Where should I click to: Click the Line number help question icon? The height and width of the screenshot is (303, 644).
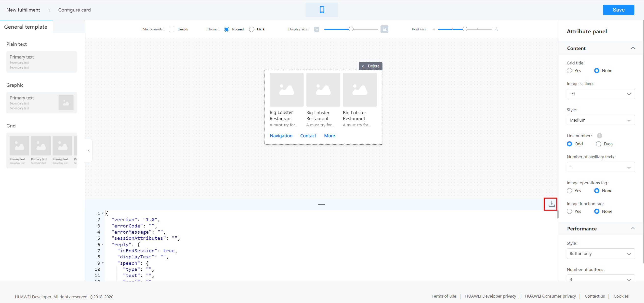tap(599, 136)
